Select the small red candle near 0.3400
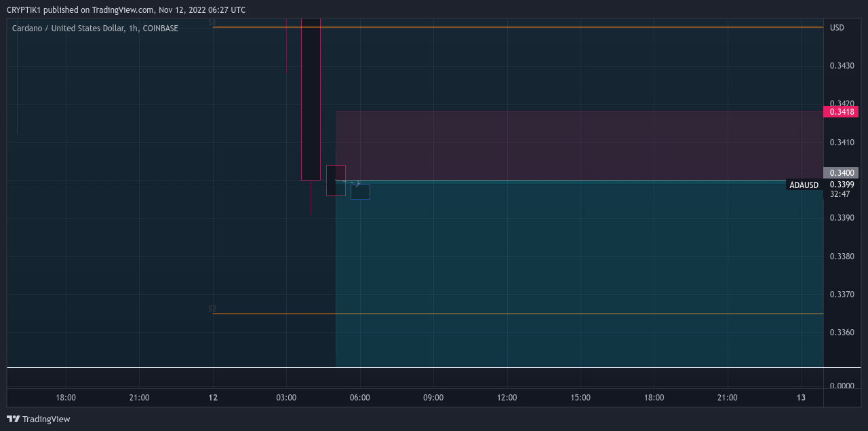The image size is (868, 431). pos(336,181)
